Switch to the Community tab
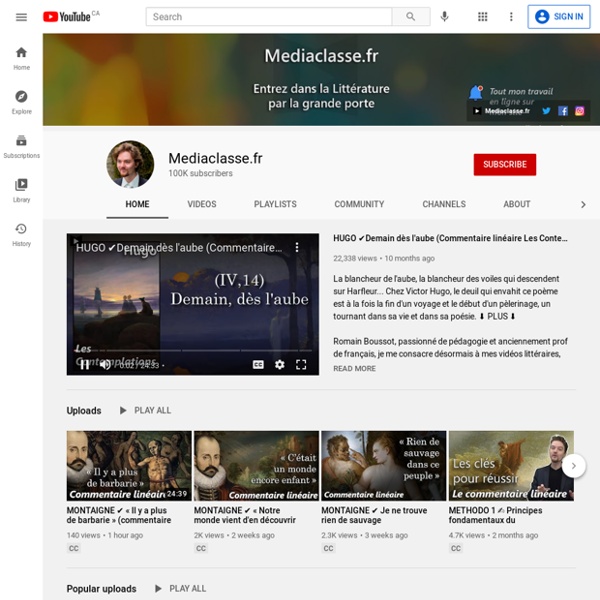600x600 pixels. tap(359, 204)
